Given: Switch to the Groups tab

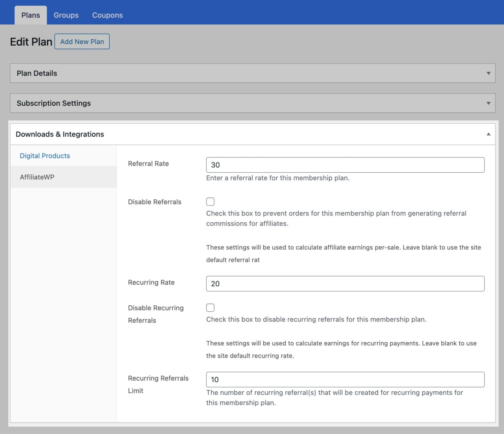Looking at the screenshot, I should click(x=66, y=15).
